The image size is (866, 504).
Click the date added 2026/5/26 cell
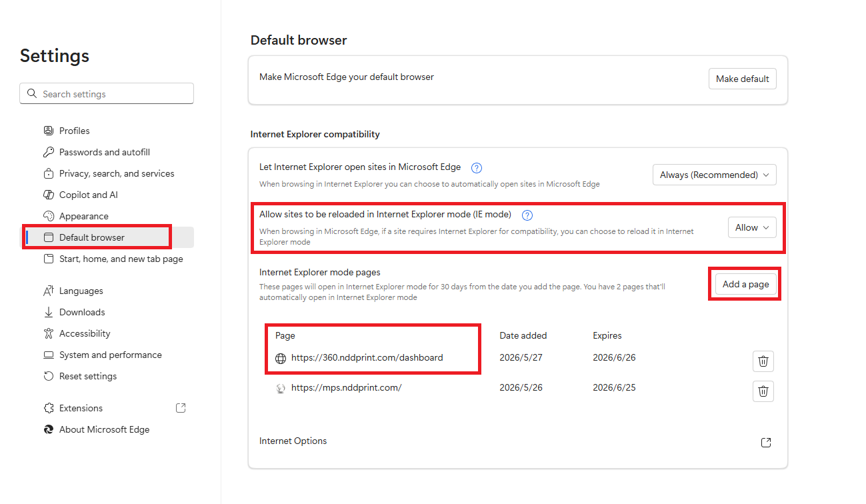point(521,387)
